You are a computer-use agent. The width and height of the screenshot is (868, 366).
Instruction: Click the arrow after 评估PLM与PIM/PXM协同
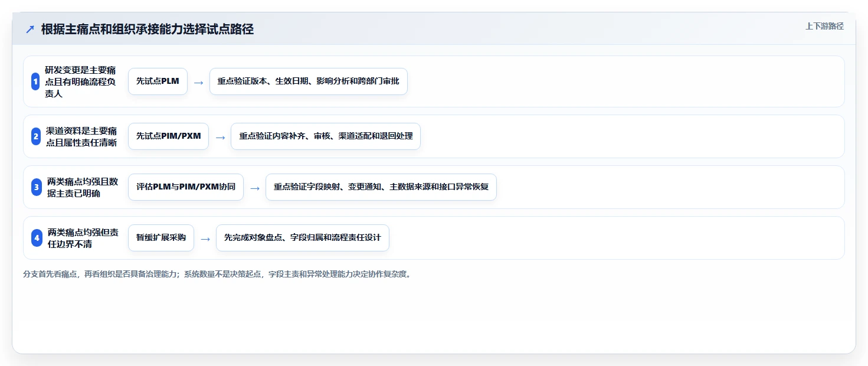(x=255, y=188)
